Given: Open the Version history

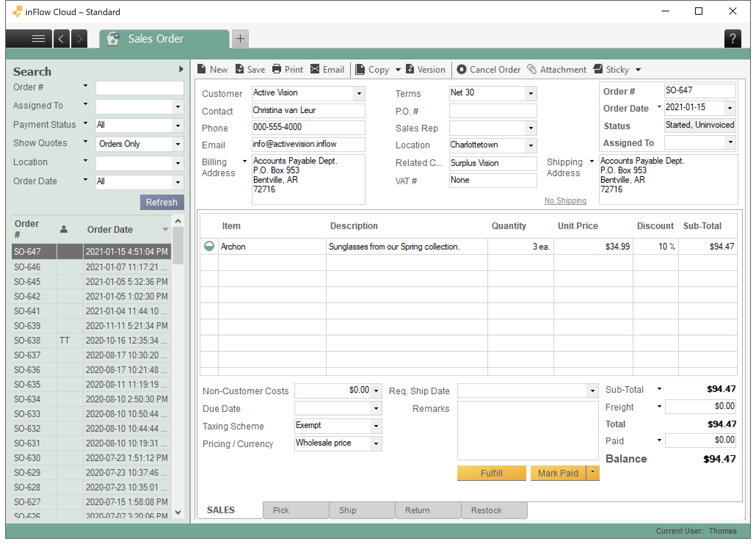Looking at the screenshot, I should [x=426, y=69].
